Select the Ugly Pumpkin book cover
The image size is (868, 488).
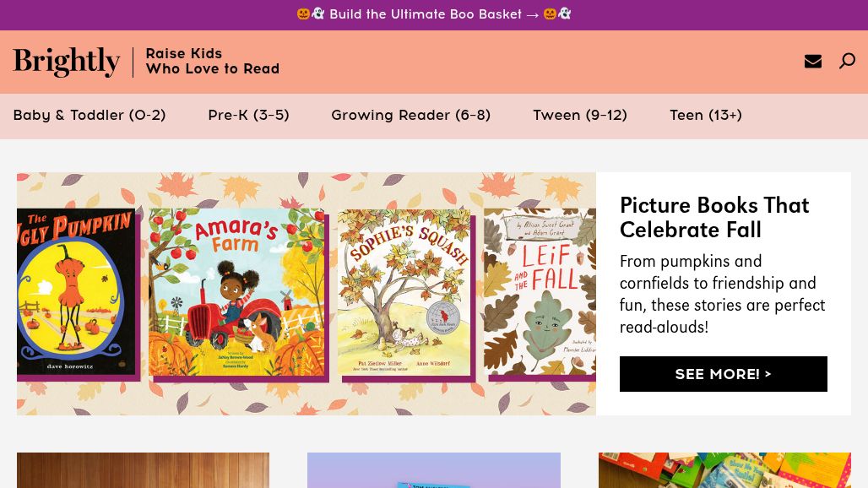point(76,291)
